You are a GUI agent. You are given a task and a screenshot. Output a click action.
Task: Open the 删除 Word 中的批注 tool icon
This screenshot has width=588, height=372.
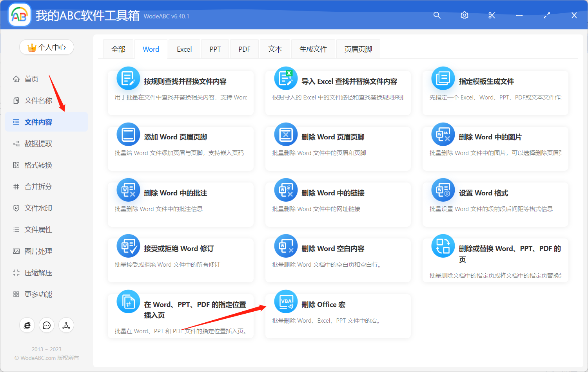tap(128, 190)
